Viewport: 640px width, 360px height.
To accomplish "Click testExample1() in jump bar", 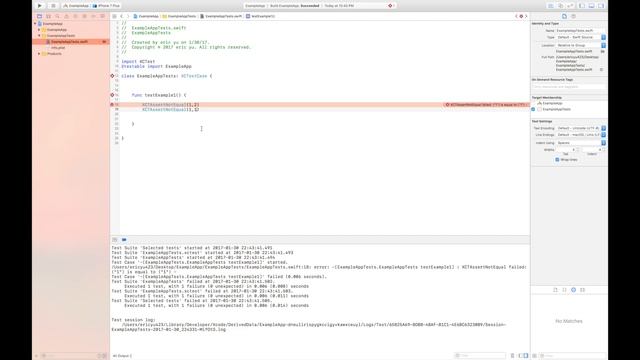I will click(x=260, y=16).
